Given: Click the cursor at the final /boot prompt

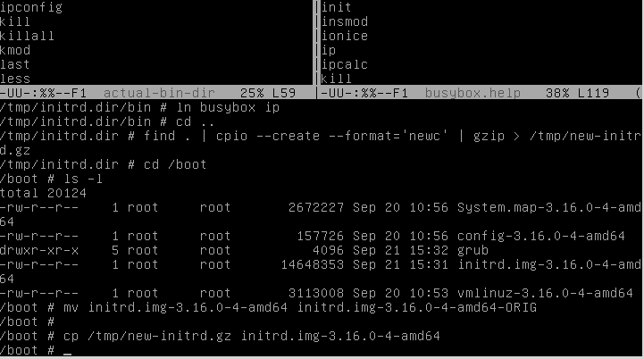Looking at the screenshot, I should [67, 350].
